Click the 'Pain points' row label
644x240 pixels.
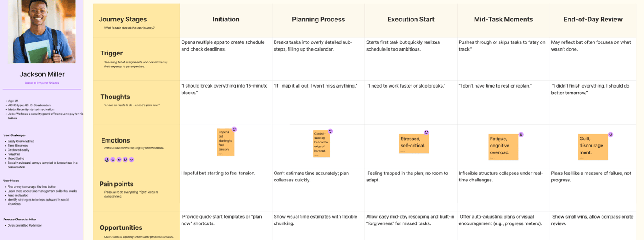[116, 184]
